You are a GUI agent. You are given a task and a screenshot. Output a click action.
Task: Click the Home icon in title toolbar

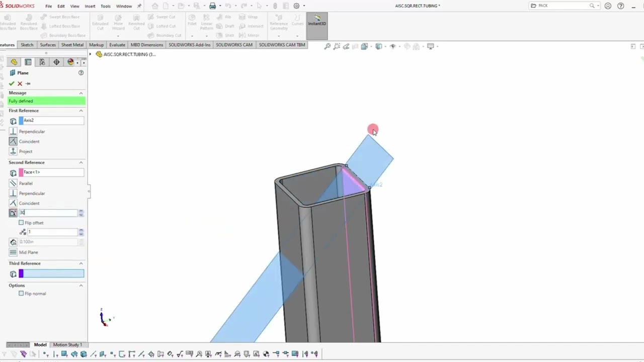(x=155, y=6)
